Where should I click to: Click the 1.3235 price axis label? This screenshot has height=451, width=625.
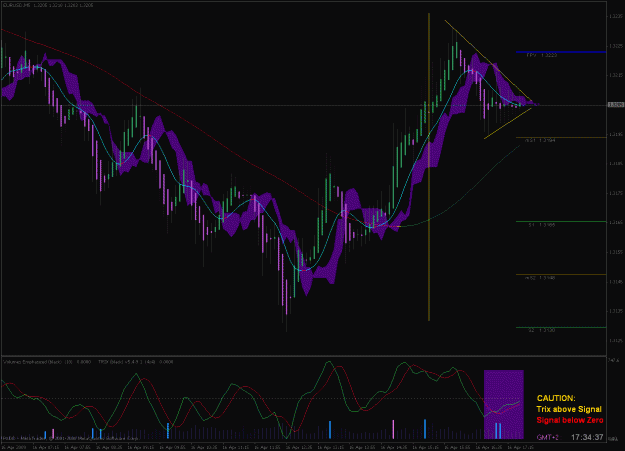pos(616,16)
